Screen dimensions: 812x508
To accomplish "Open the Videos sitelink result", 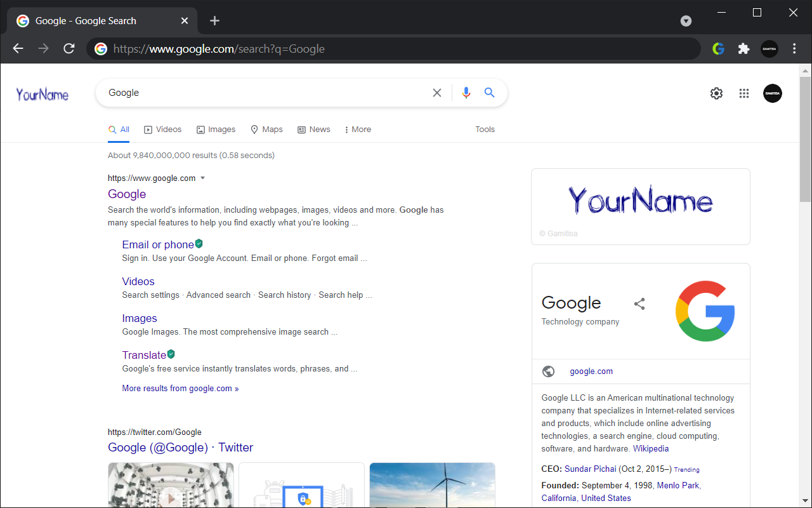I will [138, 281].
